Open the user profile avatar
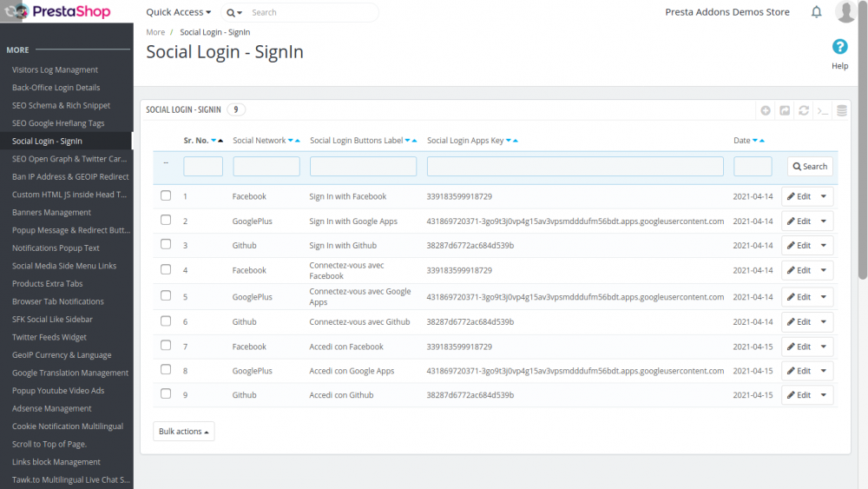Viewport: 868px width, 489px height. coord(845,11)
